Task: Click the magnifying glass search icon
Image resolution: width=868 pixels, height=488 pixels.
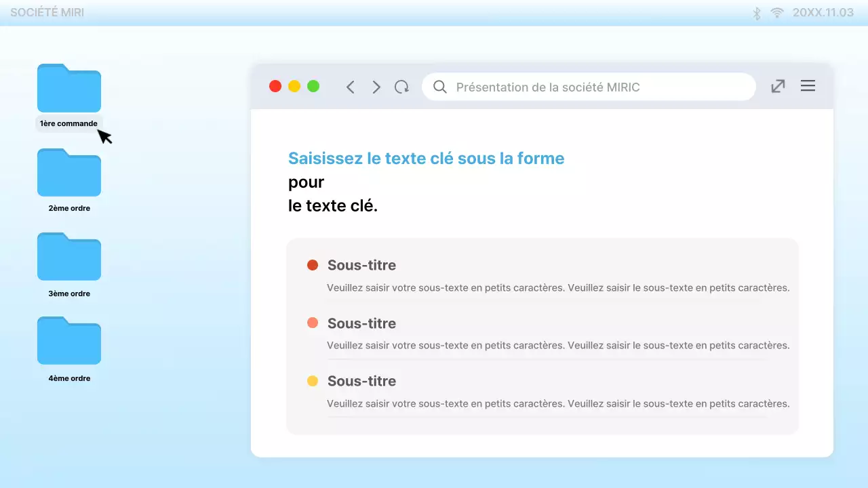Action: (x=439, y=87)
